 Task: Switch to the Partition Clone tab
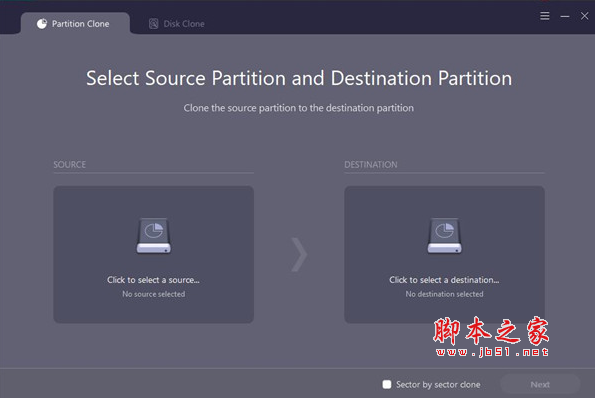[75, 24]
